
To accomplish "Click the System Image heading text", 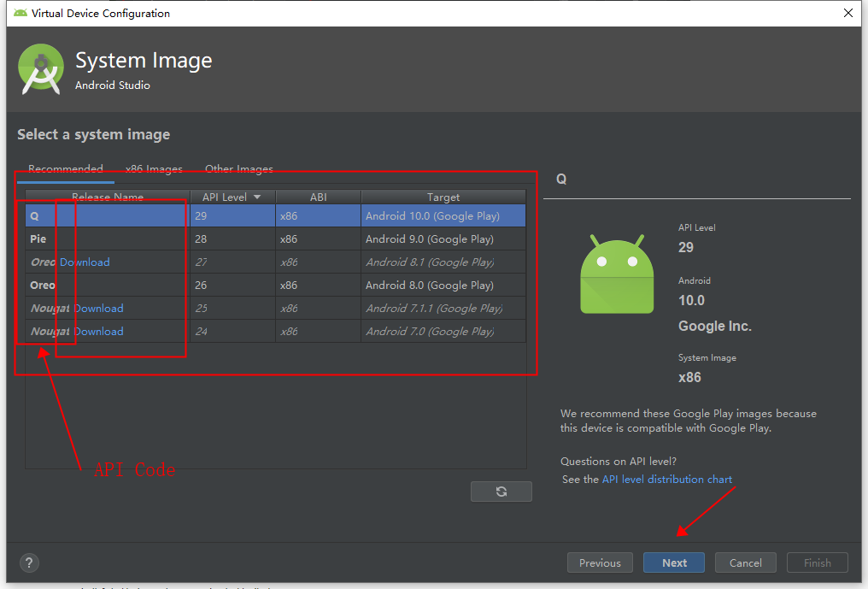I will [x=144, y=61].
